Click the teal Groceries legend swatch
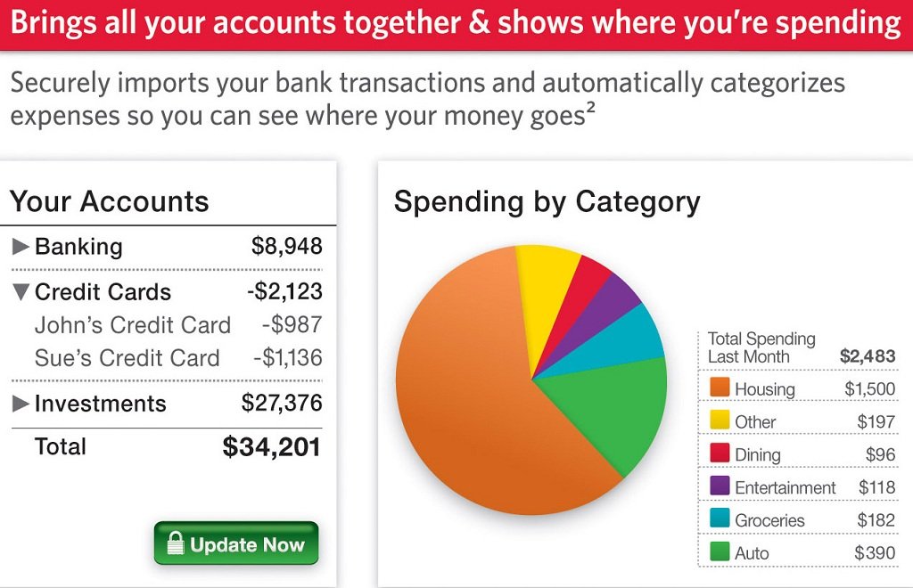Screen dimensions: 913x588 click(x=719, y=519)
